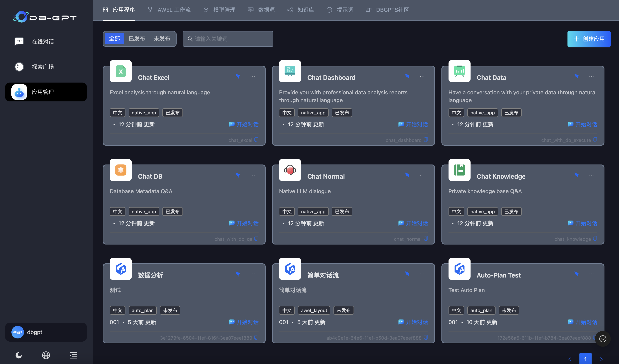Copy the chat_with_db_qa code
This screenshot has height=364, width=619.
pos(256,239)
